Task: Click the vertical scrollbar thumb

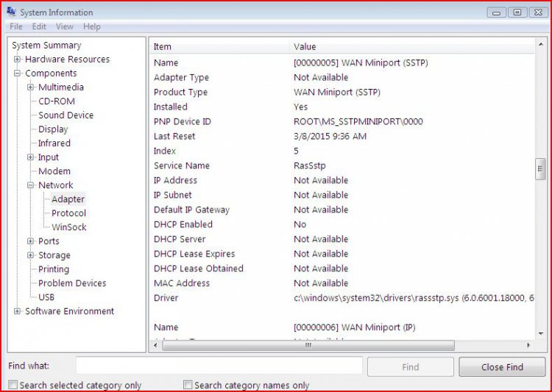Action: click(540, 168)
